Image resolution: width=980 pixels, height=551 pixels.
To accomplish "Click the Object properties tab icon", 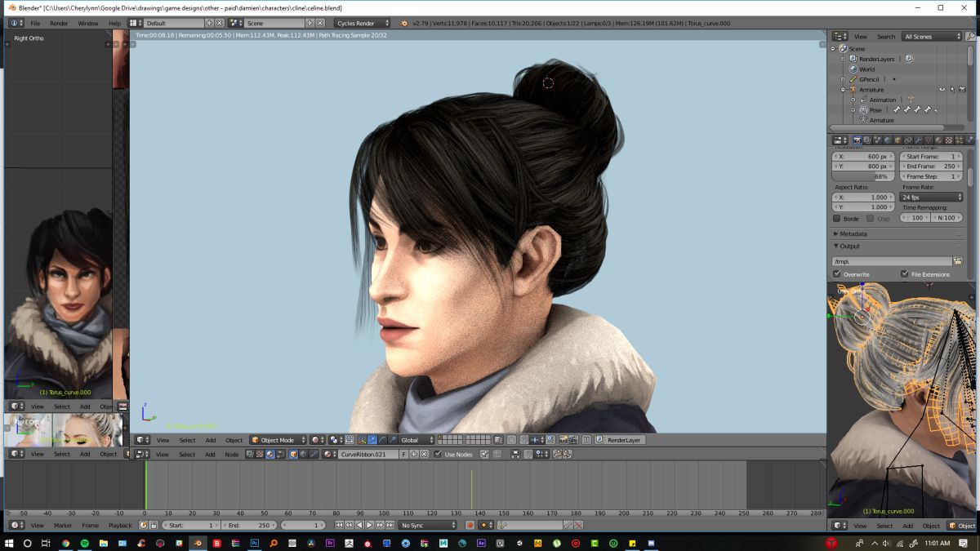I will (x=898, y=140).
